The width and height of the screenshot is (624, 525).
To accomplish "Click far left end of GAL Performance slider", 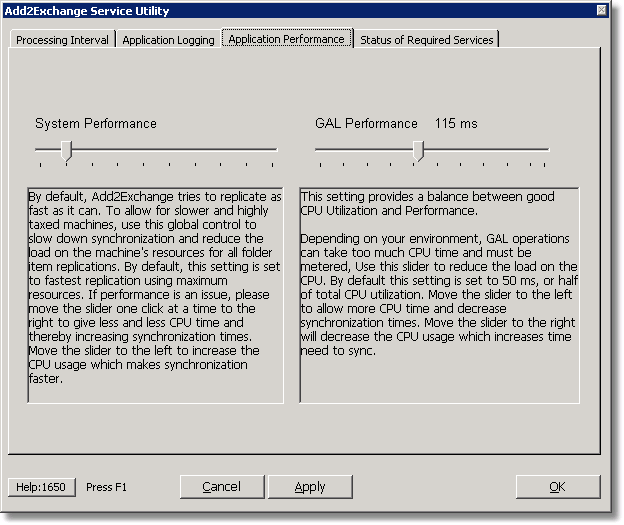I will [x=318, y=150].
